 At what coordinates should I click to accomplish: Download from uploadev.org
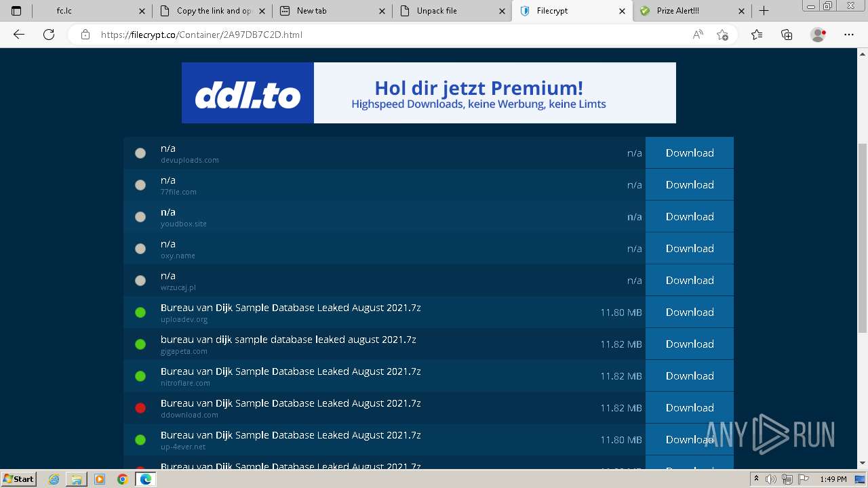click(690, 312)
